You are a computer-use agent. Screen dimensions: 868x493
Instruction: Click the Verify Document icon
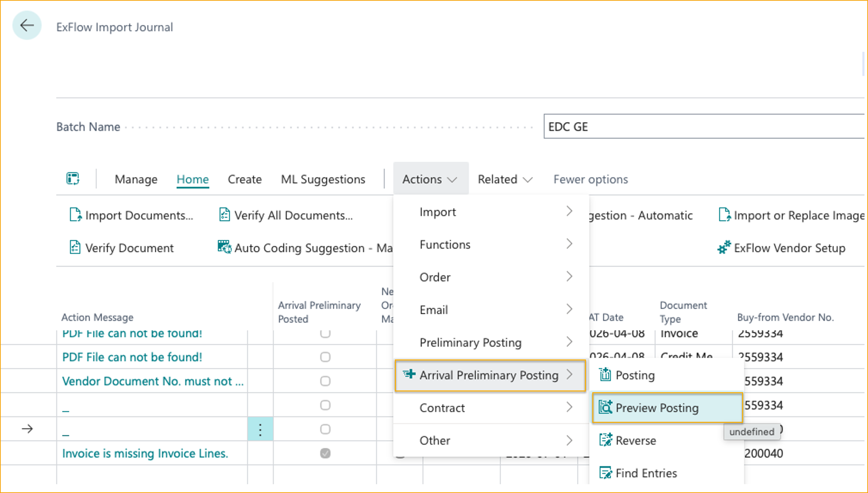75,247
